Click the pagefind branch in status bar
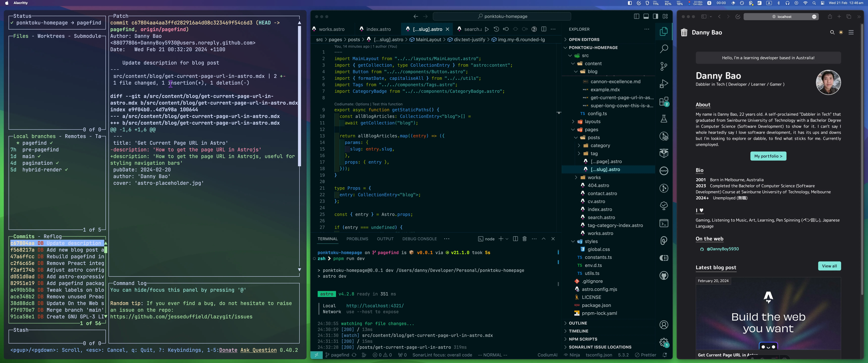Viewport: 868px width, 363px height. tap(337, 355)
